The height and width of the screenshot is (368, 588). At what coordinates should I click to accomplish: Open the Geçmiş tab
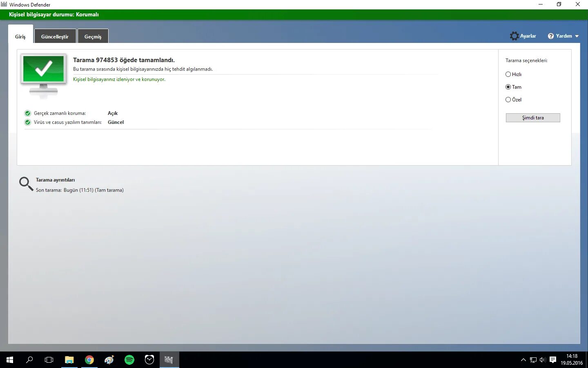[x=93, y=36]
